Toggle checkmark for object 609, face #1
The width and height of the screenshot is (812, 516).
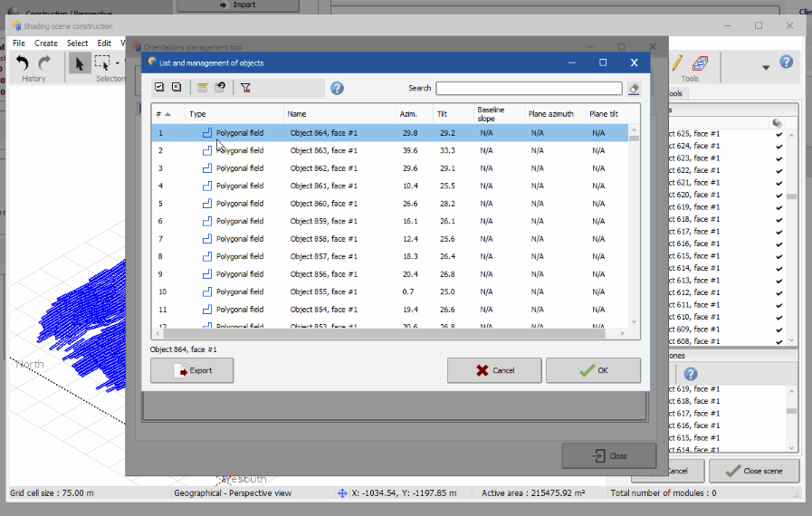point(779,330)
